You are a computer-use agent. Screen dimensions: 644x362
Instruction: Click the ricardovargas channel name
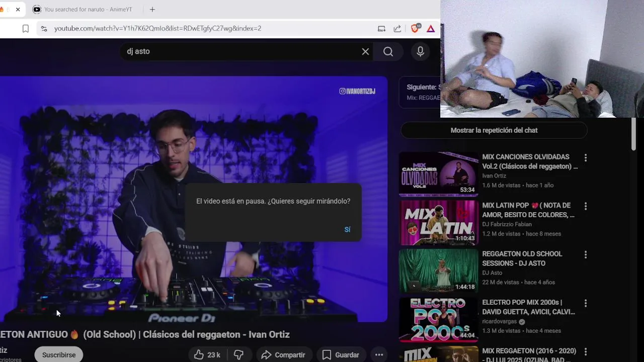[500, 322]
